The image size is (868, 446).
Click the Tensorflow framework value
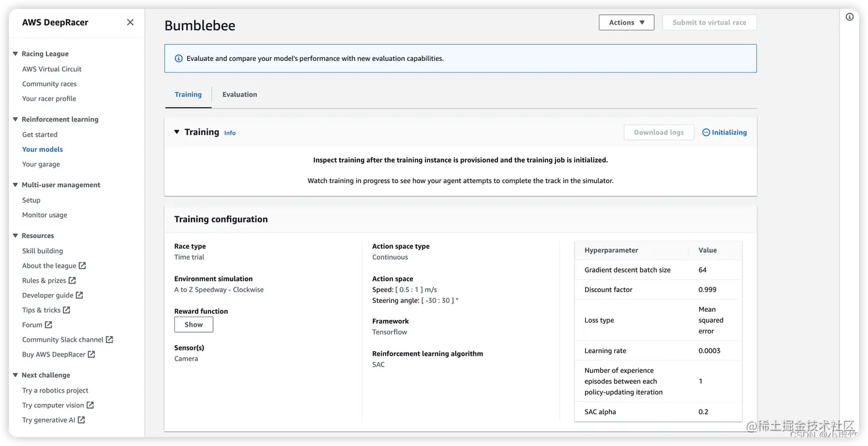390,332
